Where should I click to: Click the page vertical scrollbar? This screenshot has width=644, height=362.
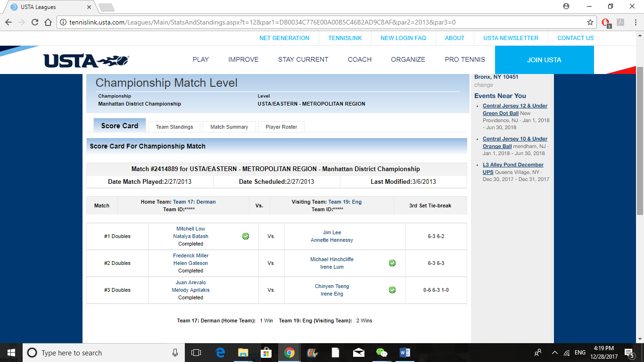pyautogui.click(x=640, y=141)
